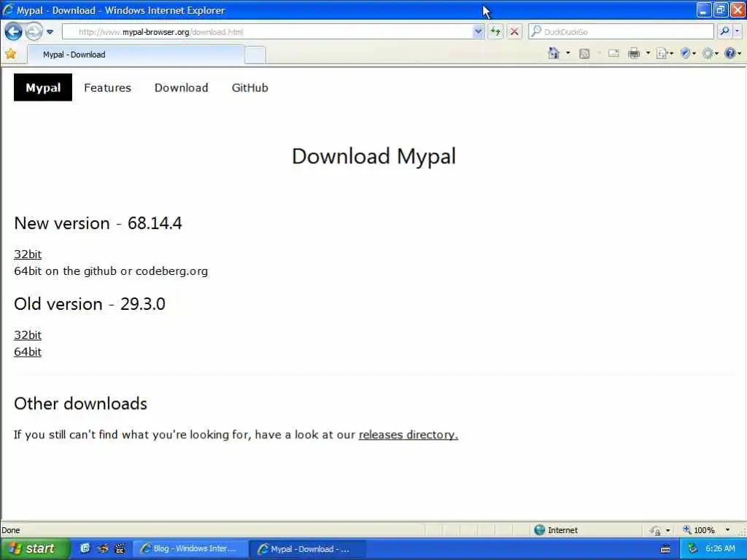The width and height of the screenshot is (747, 560).
Task: Go to the Home page icon
Action: [554, 53]
